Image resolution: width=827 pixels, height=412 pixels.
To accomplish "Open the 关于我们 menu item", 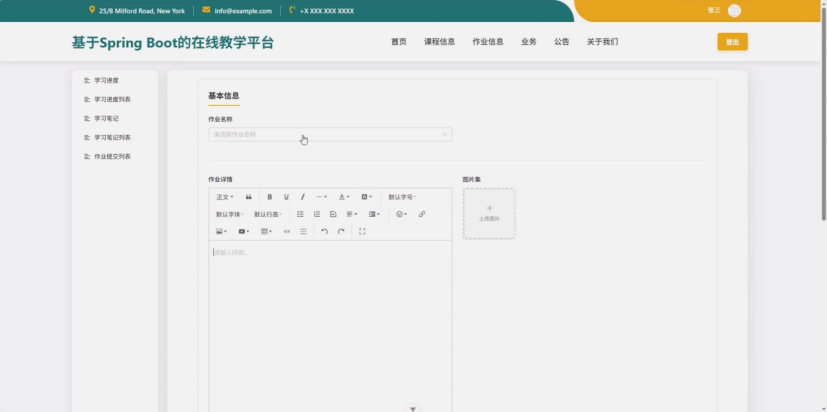I will (602, 42).
